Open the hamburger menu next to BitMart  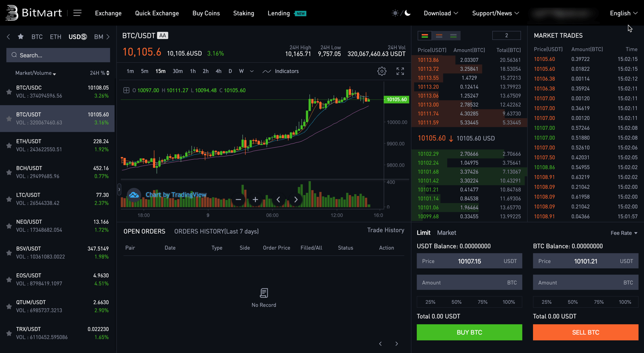[x=77, y=13]
